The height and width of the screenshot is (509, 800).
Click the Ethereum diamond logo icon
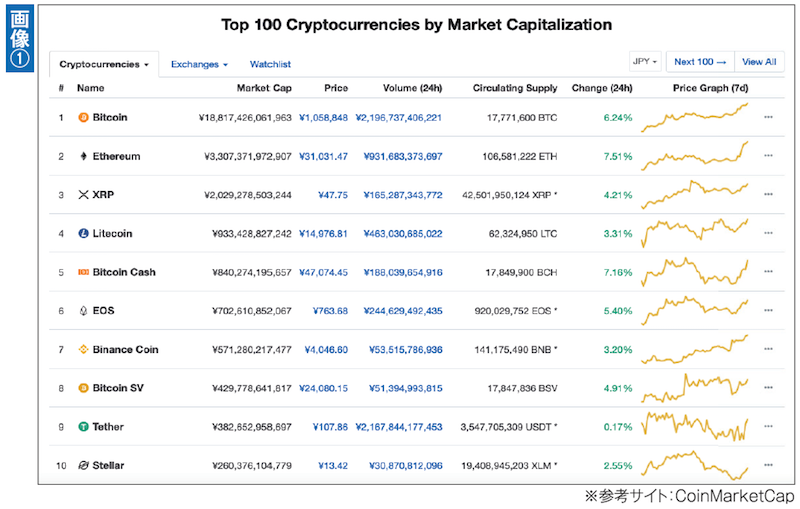pos(84,156)
